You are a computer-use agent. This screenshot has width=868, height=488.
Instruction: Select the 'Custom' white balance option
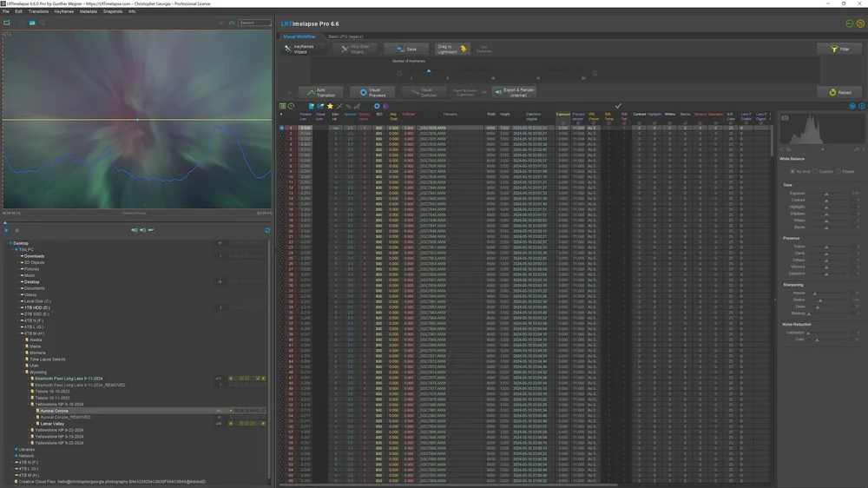(815, 172)
